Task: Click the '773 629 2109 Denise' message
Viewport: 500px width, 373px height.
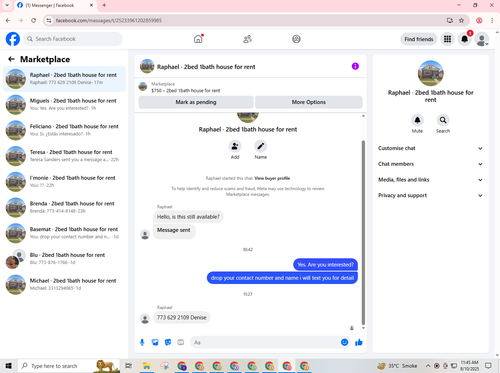Action: pos(182,317)
